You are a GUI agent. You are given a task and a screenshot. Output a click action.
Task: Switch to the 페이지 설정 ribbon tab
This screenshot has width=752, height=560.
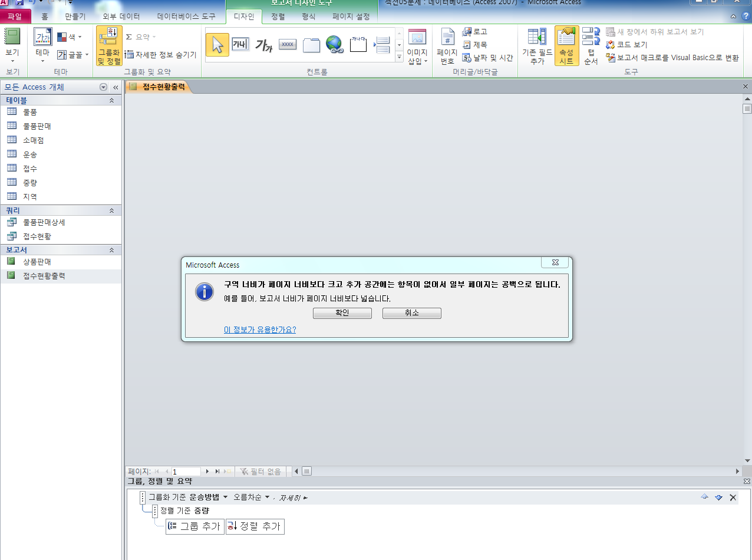[x=351, y=17]
